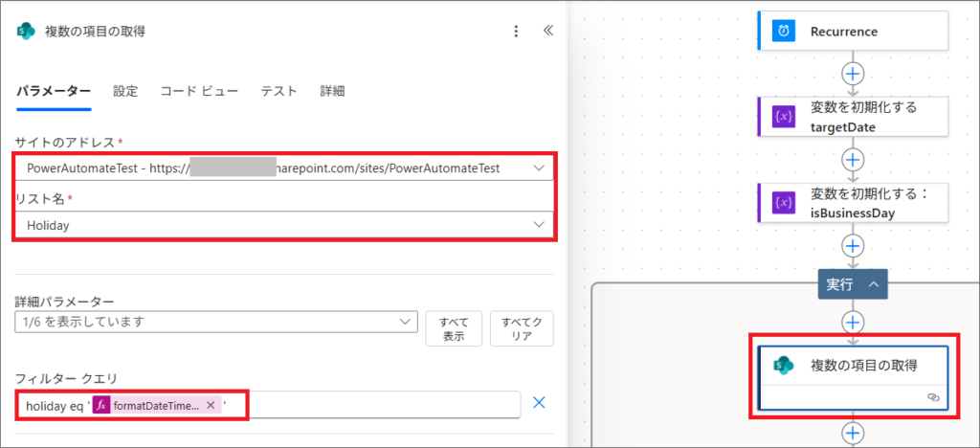Click the Recurrence clock icon

(x=784, y=31)
